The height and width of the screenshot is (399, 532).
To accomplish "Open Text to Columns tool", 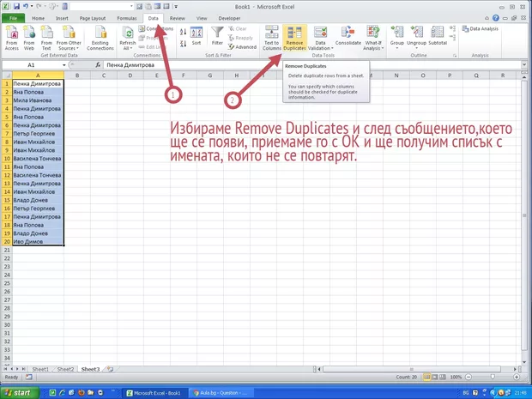I will coord(271,37).
